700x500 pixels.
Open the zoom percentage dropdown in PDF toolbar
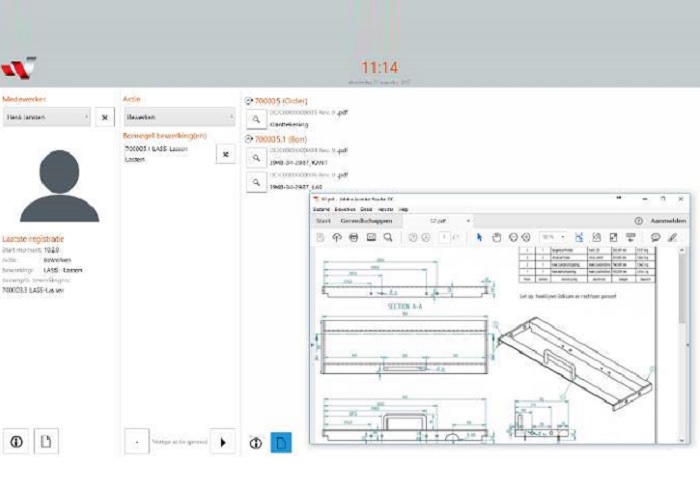[x=552, y=237]
